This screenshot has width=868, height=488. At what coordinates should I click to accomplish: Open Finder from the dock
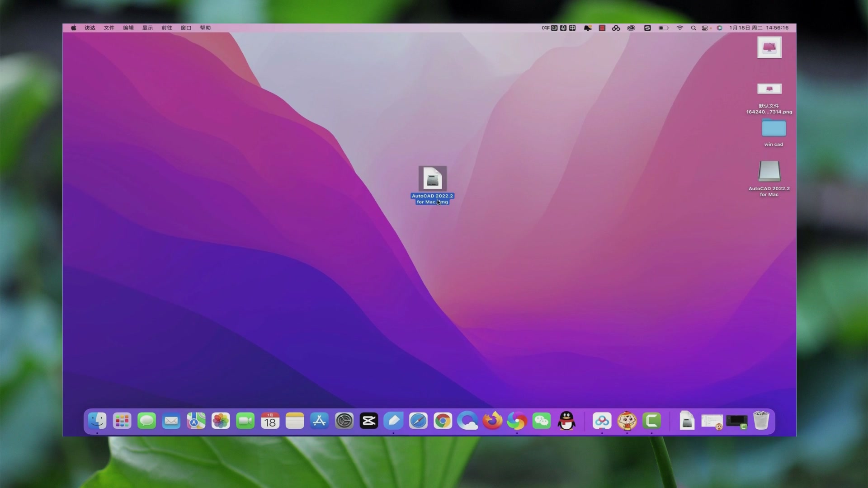click(97, 421)
